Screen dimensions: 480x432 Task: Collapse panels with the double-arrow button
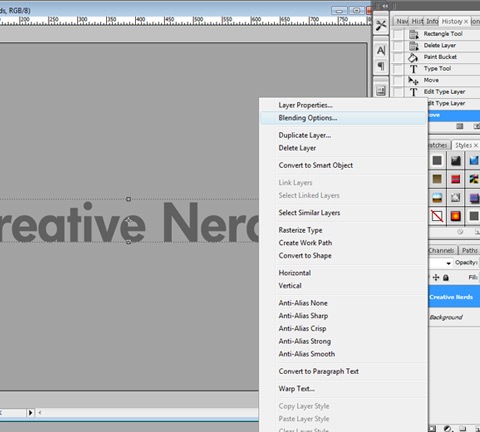coord(385,6)
